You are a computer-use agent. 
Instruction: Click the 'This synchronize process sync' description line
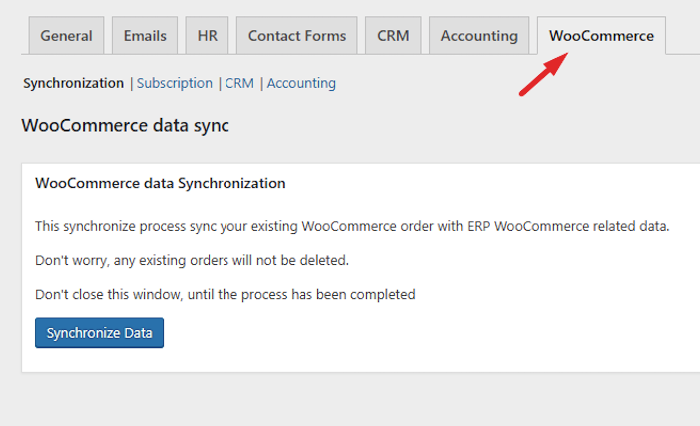[352, 226]
